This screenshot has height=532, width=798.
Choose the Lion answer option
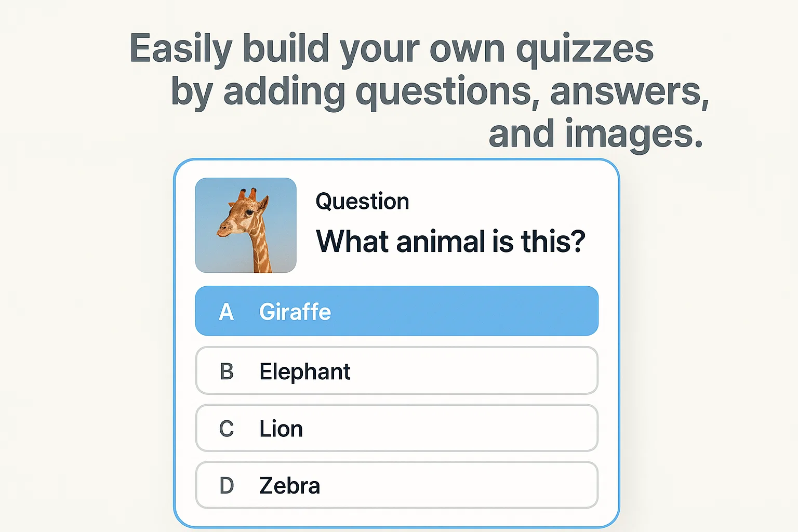[x=396, y=428]
